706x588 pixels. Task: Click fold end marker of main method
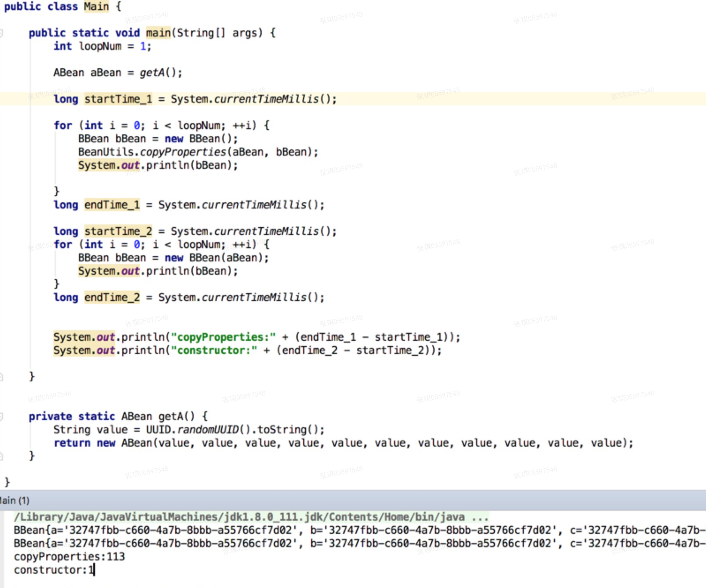tap(1, 377)
